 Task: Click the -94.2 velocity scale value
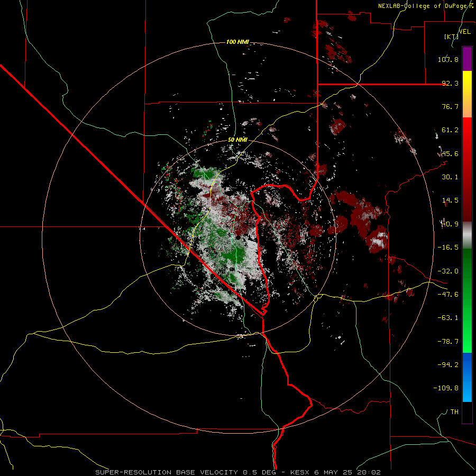[x=448, y=364]
